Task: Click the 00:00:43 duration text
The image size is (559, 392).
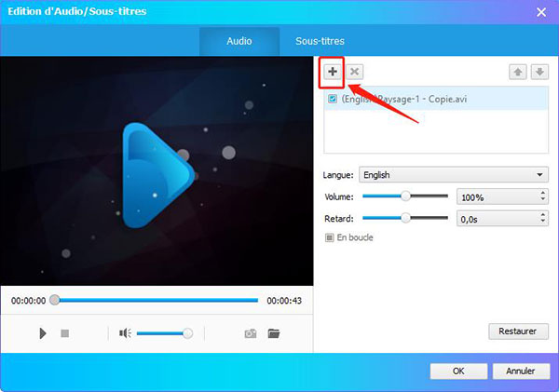Action: (284, 301)
